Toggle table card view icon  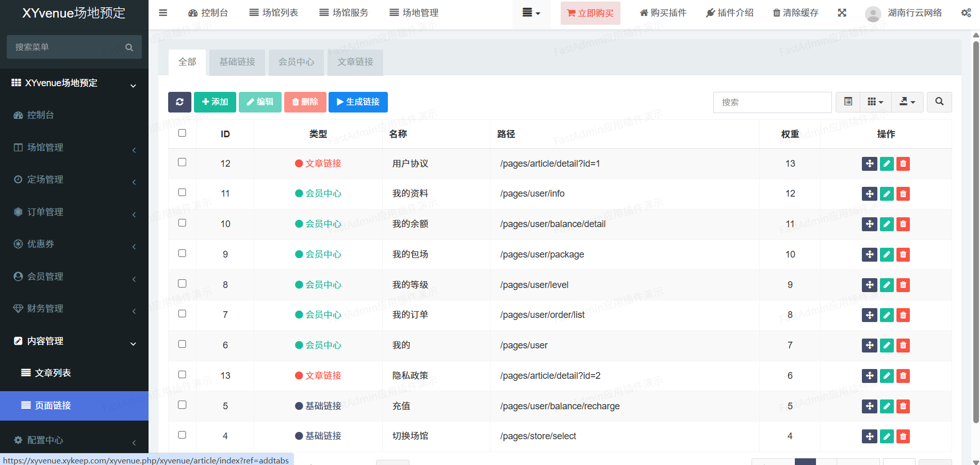(x=848, y=102)
